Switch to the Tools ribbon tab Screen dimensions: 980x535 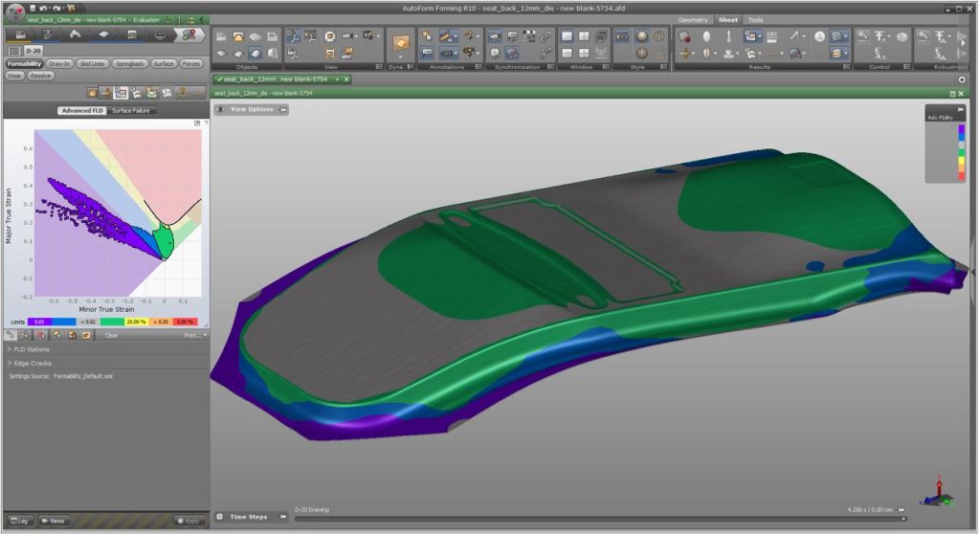pyautogui.click(x=755, y=19)
